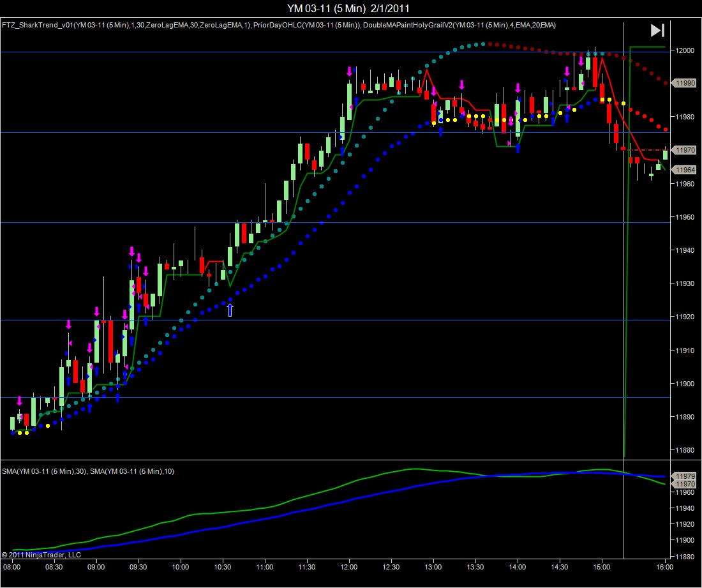This screenshot has width=702, height=588.
Task: Click the 11930 price axis label
Action: coord(685,283)
